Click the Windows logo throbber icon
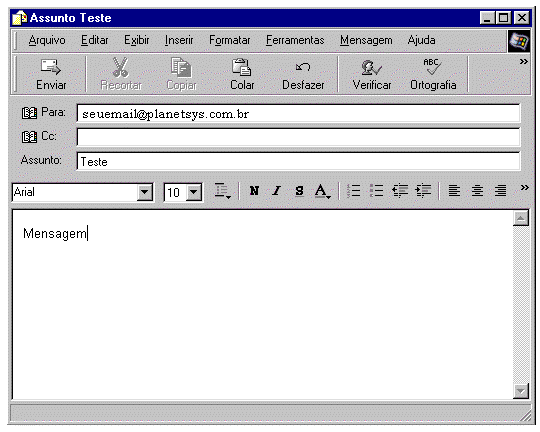This screenshot has height=432, width=540. [519, 41]
